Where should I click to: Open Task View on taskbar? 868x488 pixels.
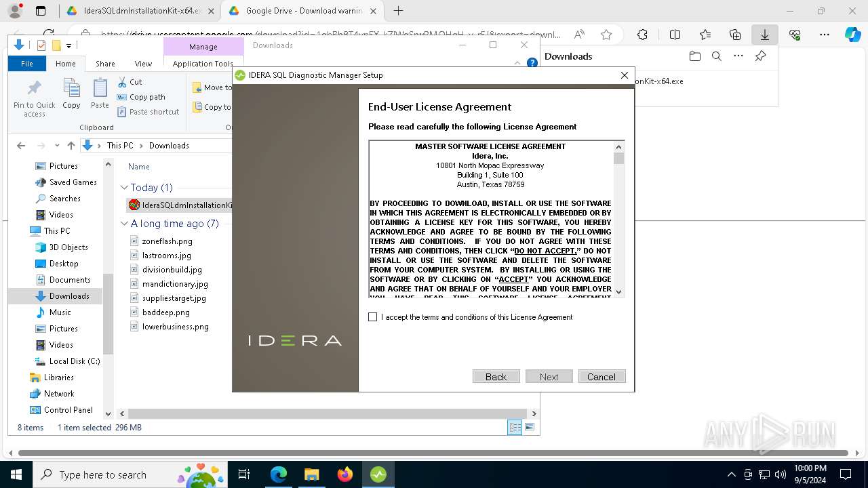[x=245, y=474]
